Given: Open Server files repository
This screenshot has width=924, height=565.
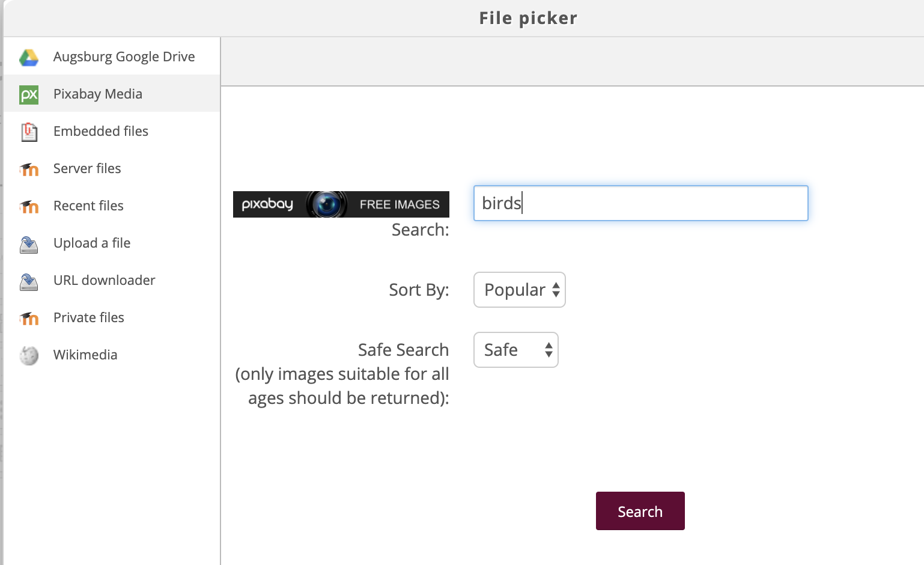Looking at the screenshot, I should coord(87,168).
